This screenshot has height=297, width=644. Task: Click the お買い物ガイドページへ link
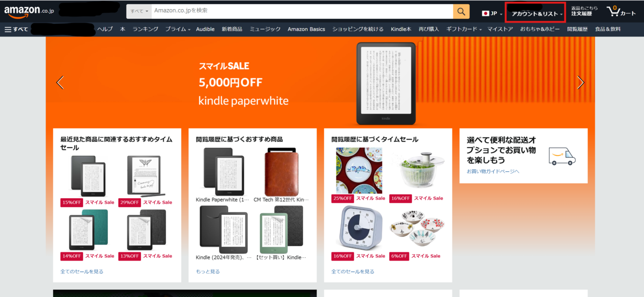point(493,171)
